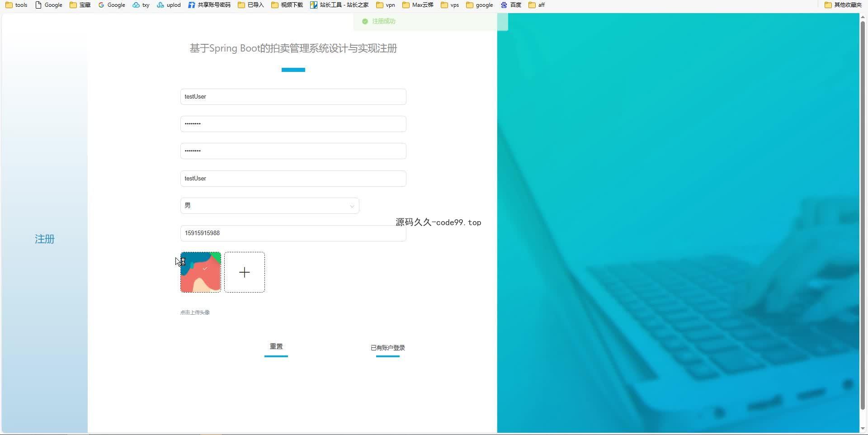Screen dimensions: 868x435
Task: Click the 已有账户登录 link
Action: click(388, 348)
